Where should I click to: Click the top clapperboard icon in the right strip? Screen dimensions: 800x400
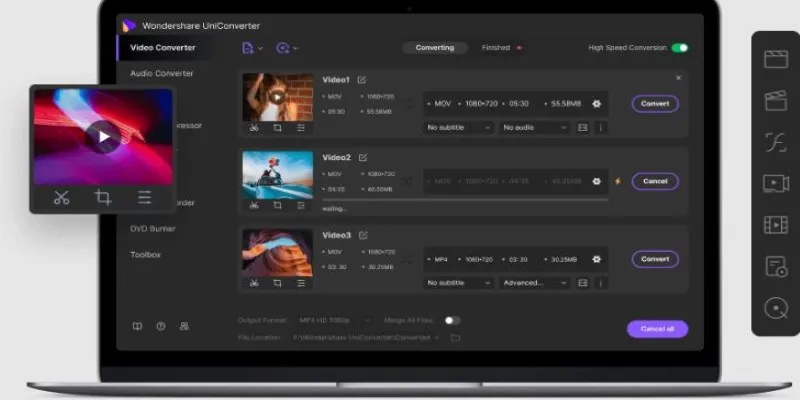(776, 59)
